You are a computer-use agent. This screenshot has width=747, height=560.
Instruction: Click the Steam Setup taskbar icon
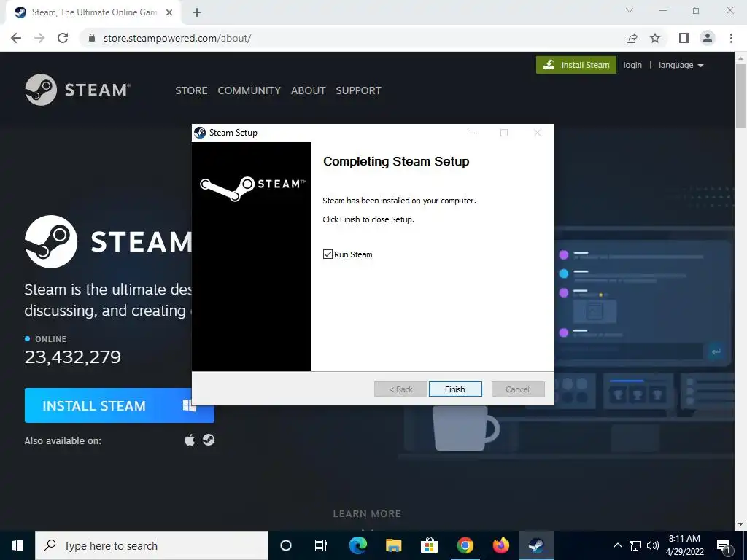point(536,545)
